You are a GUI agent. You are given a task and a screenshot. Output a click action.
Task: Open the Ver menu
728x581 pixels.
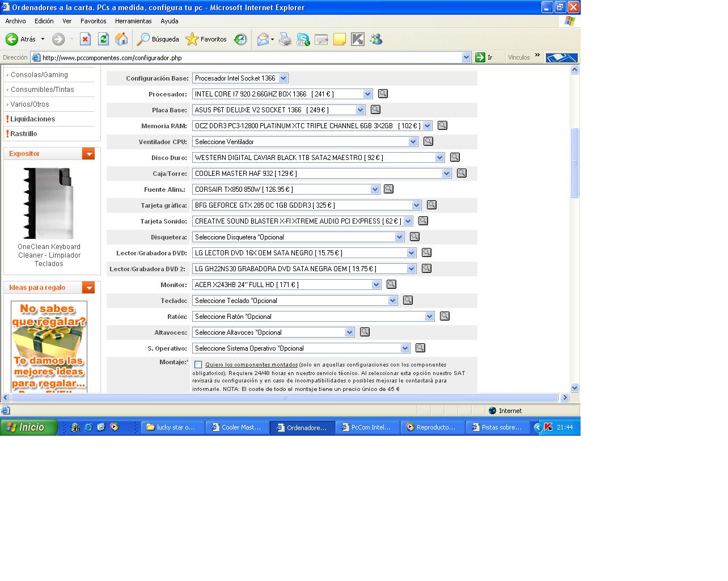point(67,21)
